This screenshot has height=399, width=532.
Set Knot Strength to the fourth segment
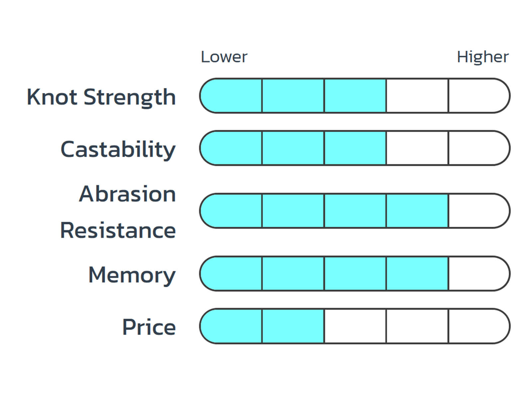(417, 96)
